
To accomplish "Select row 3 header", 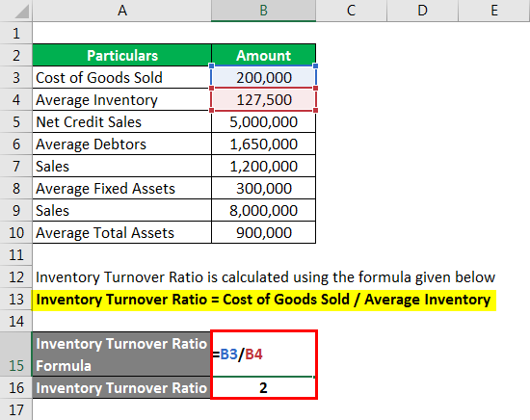I will tap(15, 77).
